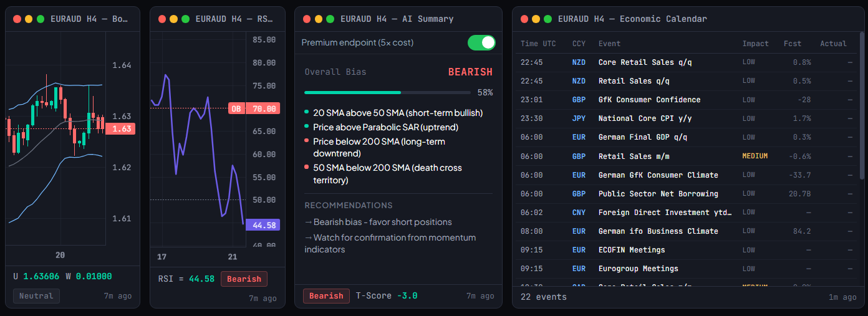
Task: Maximize the RSI window with the green dot
Action: (x=185, y=19)
